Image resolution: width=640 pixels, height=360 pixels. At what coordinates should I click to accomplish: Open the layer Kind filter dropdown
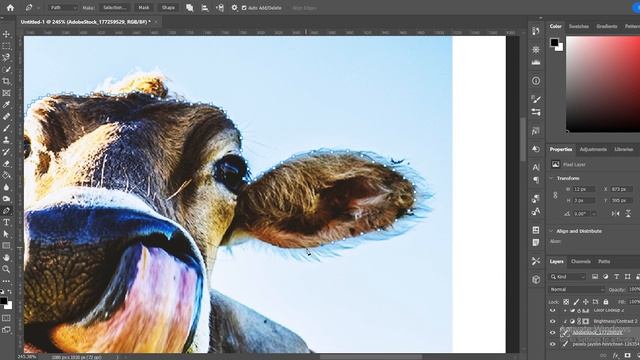click(568, 277)
